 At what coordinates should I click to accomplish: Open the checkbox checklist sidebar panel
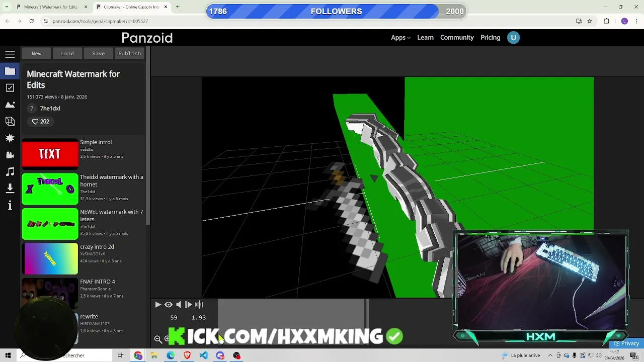click(x=10, y=88)
